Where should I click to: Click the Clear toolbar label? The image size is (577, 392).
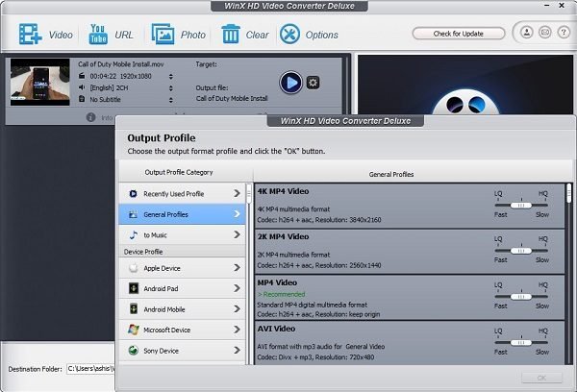click(257, 35)
